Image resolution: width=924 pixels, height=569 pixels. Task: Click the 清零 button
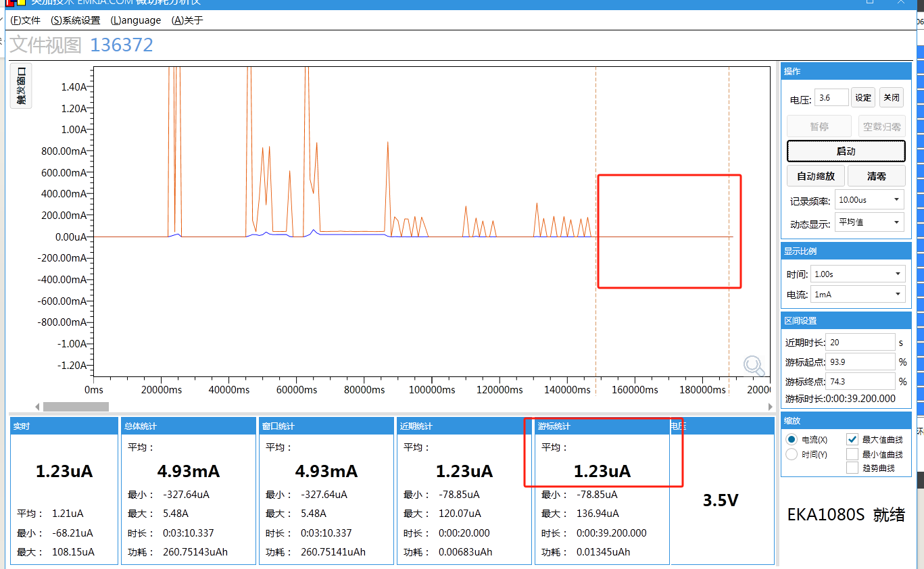(x=876, y=176)
